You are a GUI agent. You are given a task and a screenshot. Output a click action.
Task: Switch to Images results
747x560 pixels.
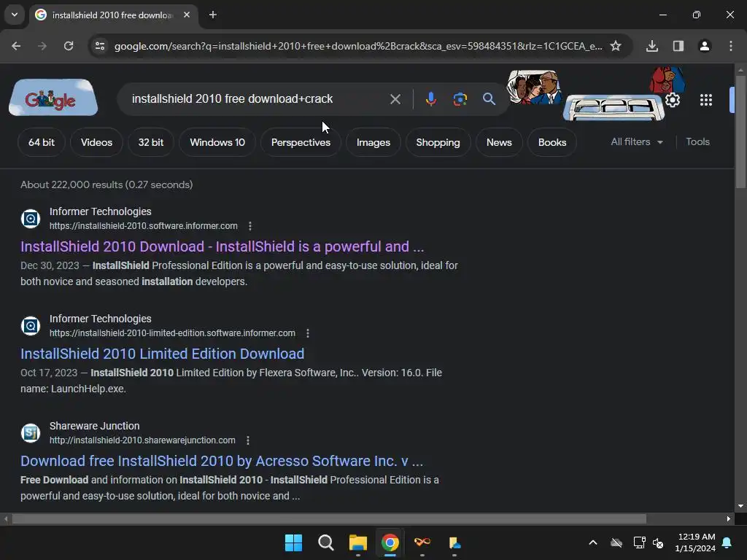pos(373,142)
